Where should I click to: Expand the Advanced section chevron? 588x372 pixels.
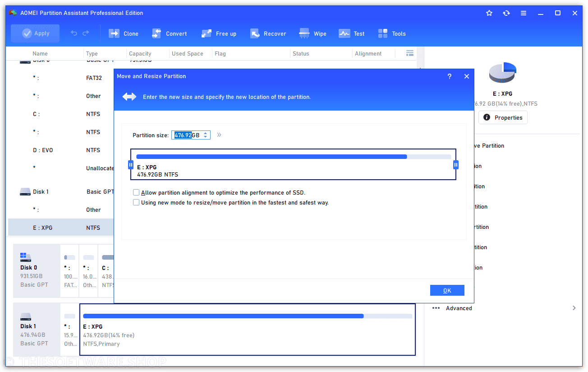574,308
